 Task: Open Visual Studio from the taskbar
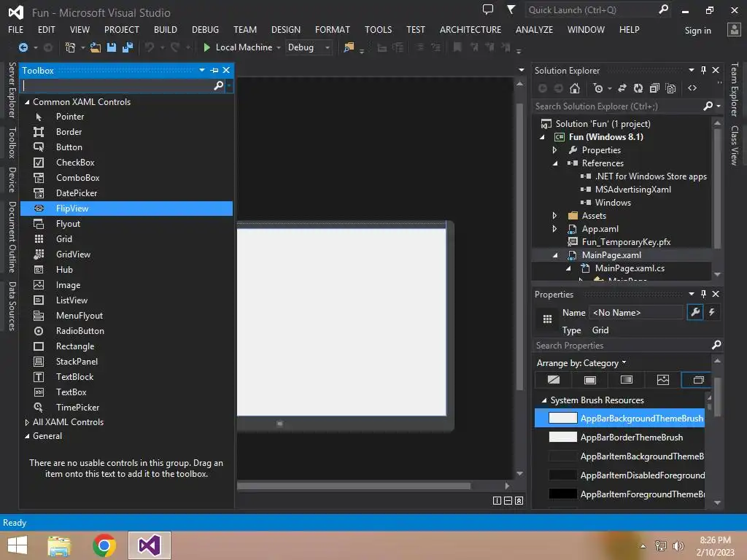pyautogui.click(x=149, y=545)
